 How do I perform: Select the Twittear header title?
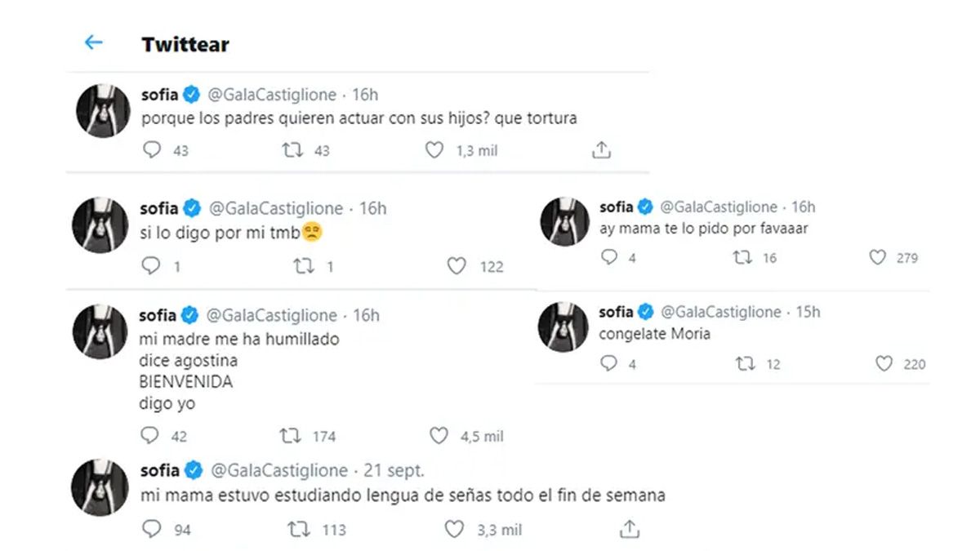click(185, 45)
